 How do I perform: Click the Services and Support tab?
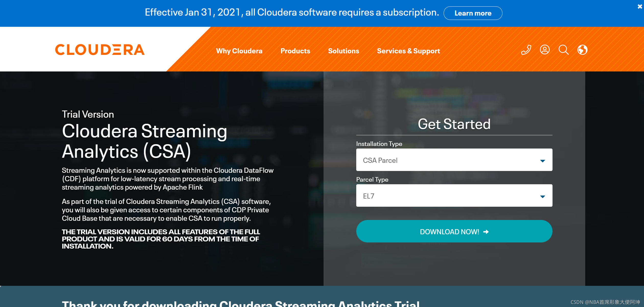pos(409,51)
